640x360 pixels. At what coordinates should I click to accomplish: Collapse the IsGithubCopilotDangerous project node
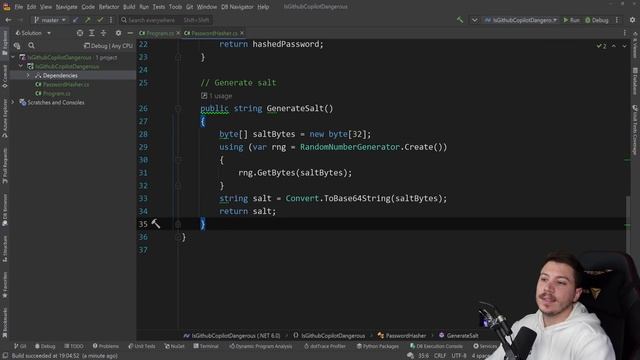[x=20, y=66]
